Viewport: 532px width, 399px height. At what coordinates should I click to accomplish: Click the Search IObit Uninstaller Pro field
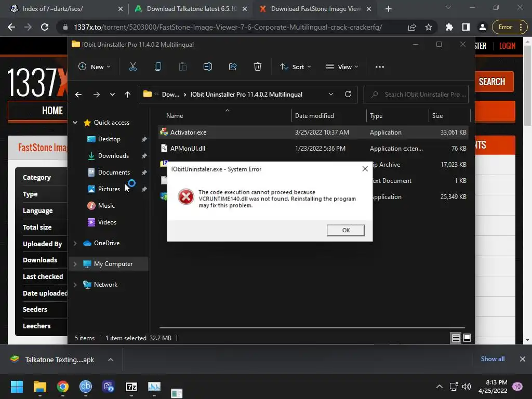tap(416, 95)
